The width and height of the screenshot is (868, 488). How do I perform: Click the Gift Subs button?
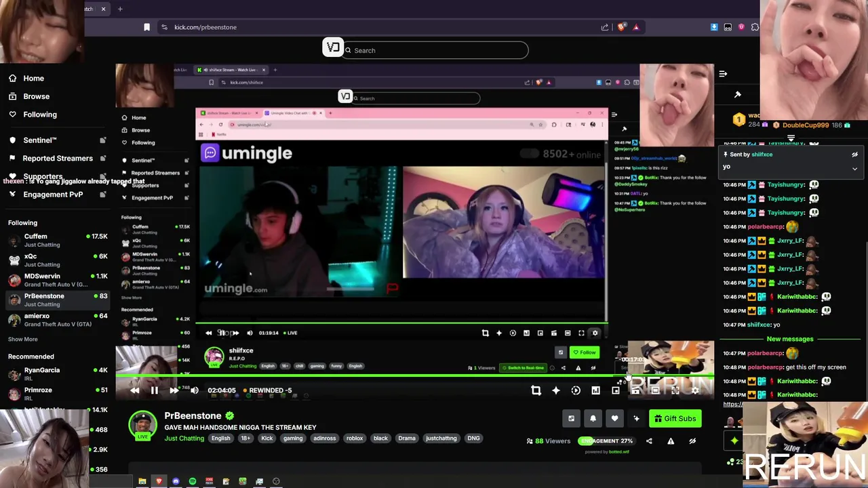click(x=675, y=419)
